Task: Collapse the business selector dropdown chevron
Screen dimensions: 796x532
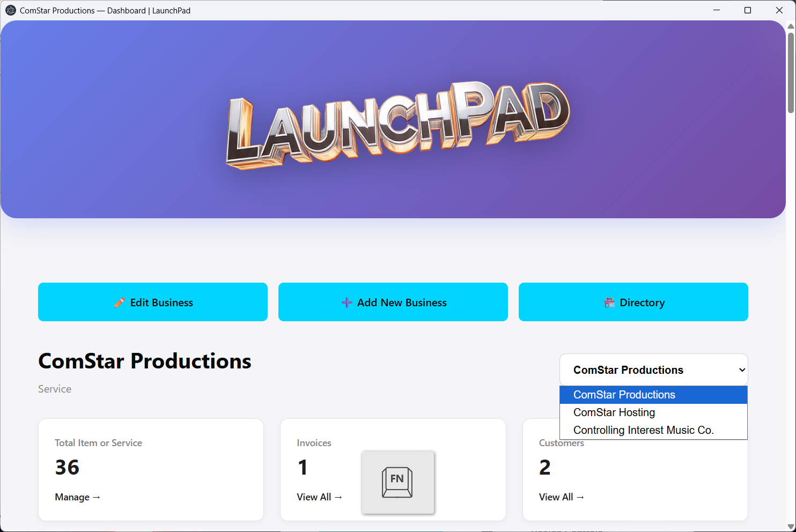Action: [x=742, y=370]
